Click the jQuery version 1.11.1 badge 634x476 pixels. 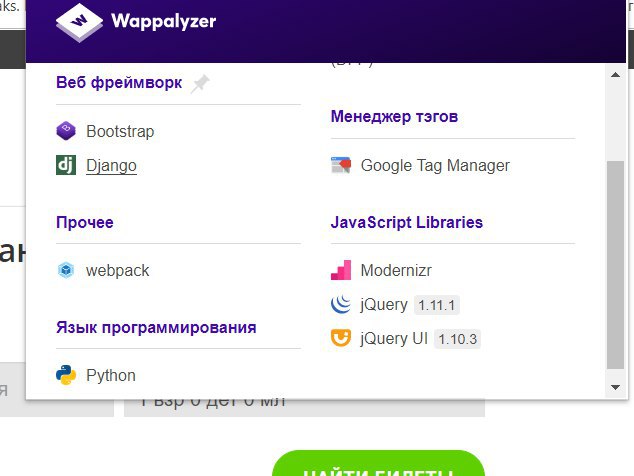pos(437,305)
